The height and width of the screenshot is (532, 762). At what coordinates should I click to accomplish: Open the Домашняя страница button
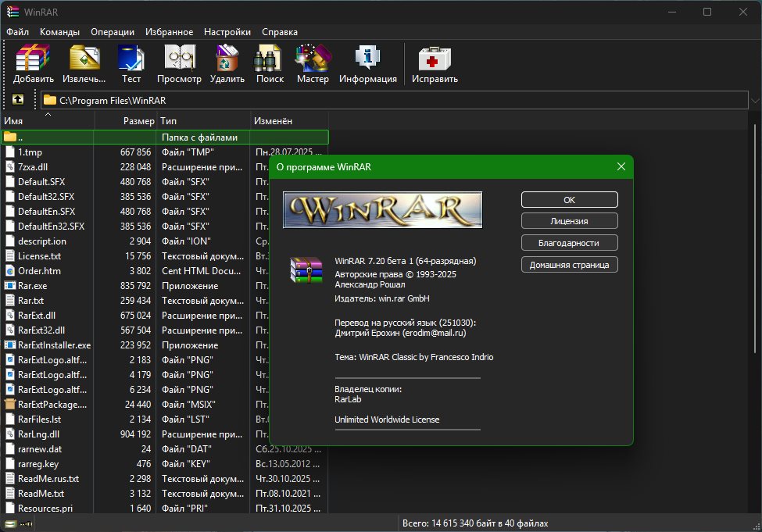[x=569, y=265]
